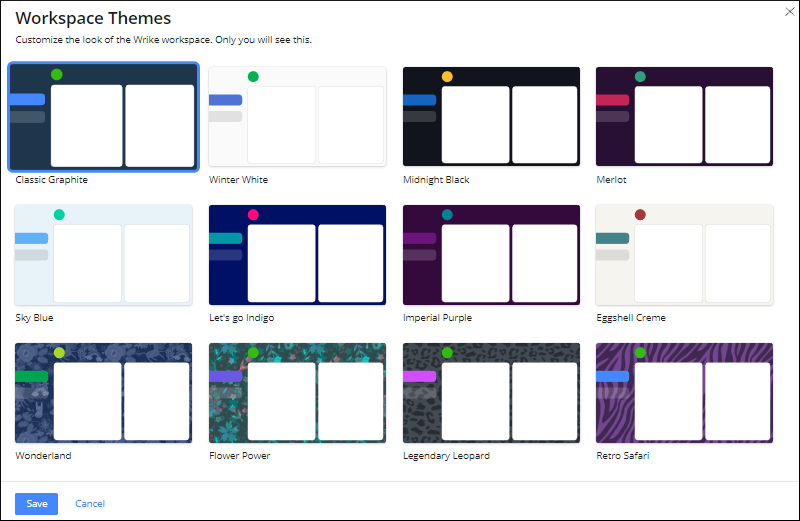The height and width of the screenshot is (521, 800).
Task: Pick the Wonderland theme thumbnail
Action: point(104,393)
